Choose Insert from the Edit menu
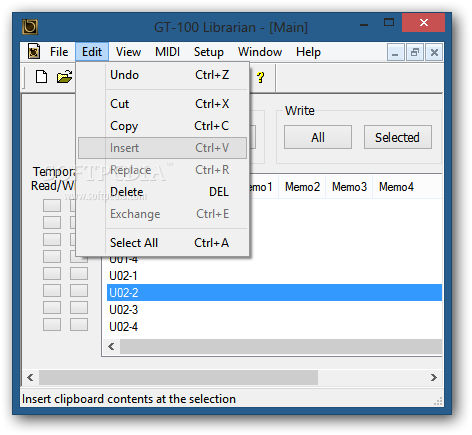This screenshot has height=435, width=472. (163, 148)
